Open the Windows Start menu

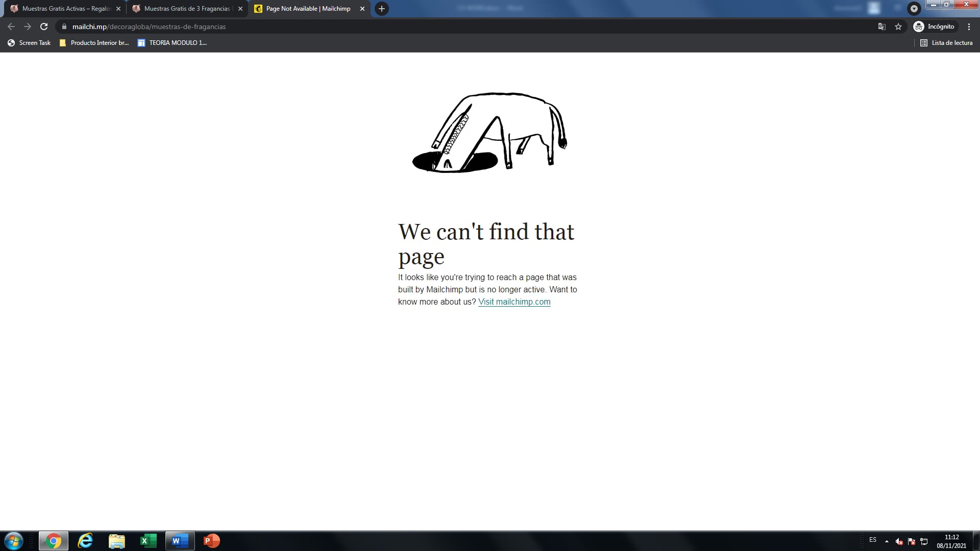click(14, 541)
